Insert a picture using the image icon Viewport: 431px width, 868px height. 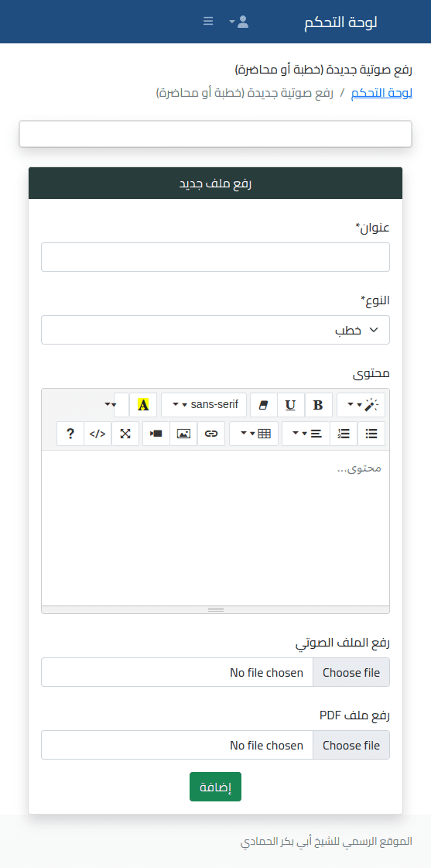[183, 434]
